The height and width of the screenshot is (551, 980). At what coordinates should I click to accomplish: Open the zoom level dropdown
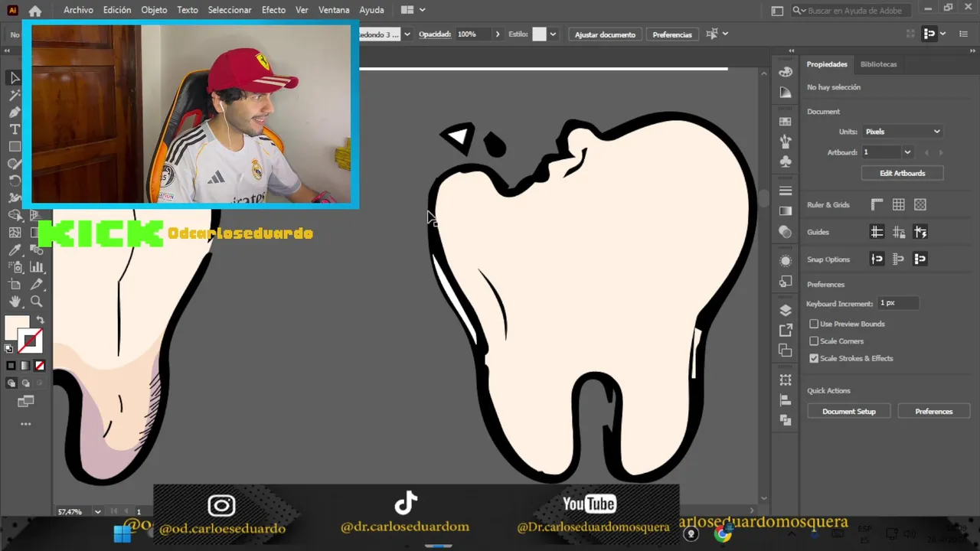click(x=97, y=511)
